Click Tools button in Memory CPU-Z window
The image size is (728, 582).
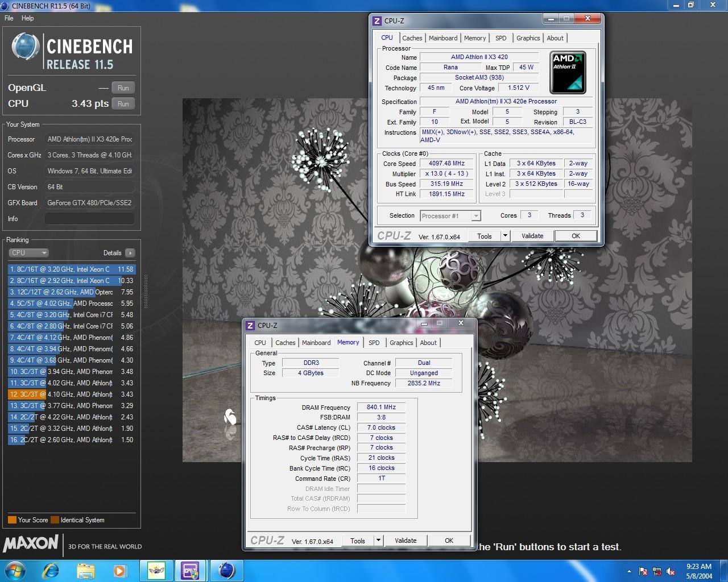tap(358, 541)
